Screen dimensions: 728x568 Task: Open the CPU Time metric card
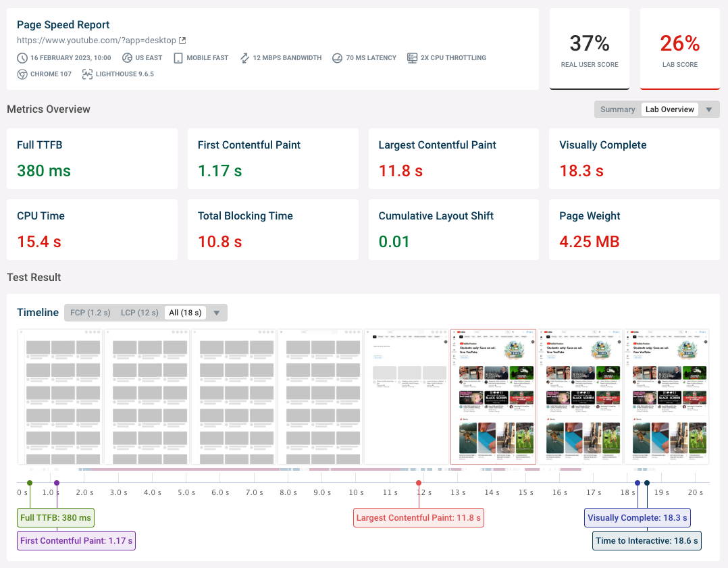click(x=92, y=230)
